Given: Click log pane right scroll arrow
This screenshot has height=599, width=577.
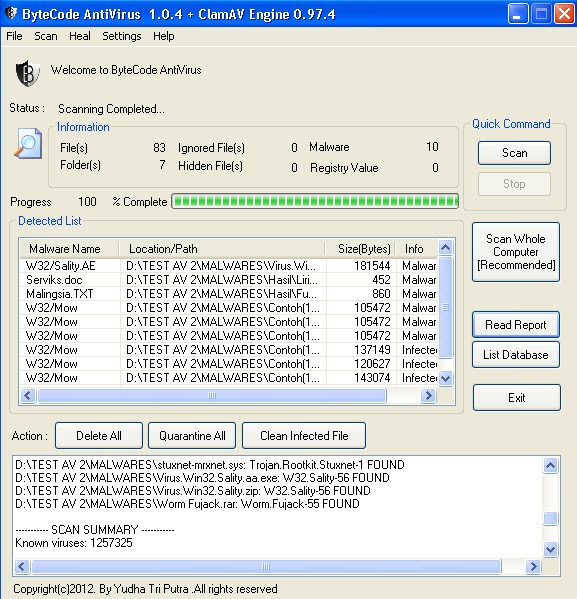Looking at the screenshot, I should 533,567.
